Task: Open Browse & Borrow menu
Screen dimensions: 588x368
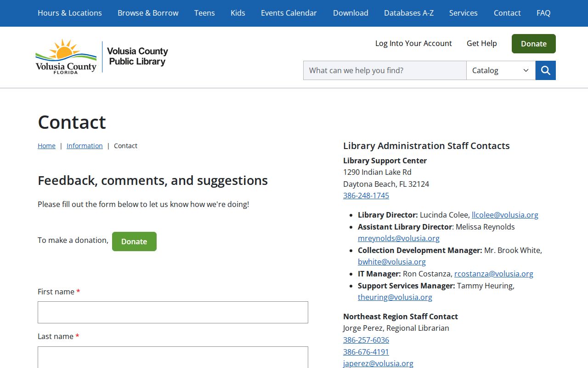Action: (x=148, y=13)
